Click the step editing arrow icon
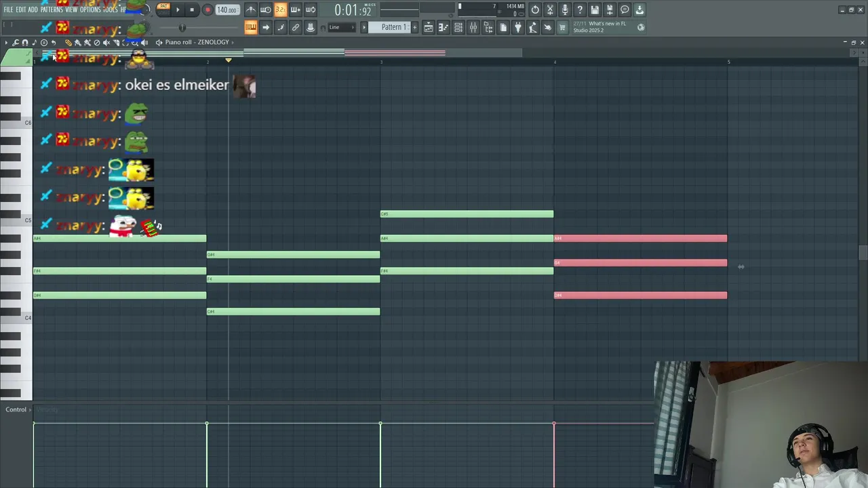The image size is (868, 488). pos(266,27)
